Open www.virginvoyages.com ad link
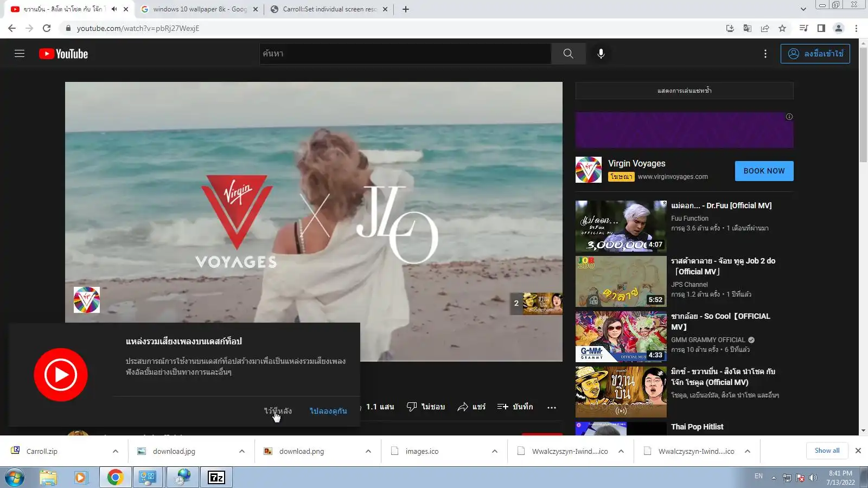 [x=673, y=177]
